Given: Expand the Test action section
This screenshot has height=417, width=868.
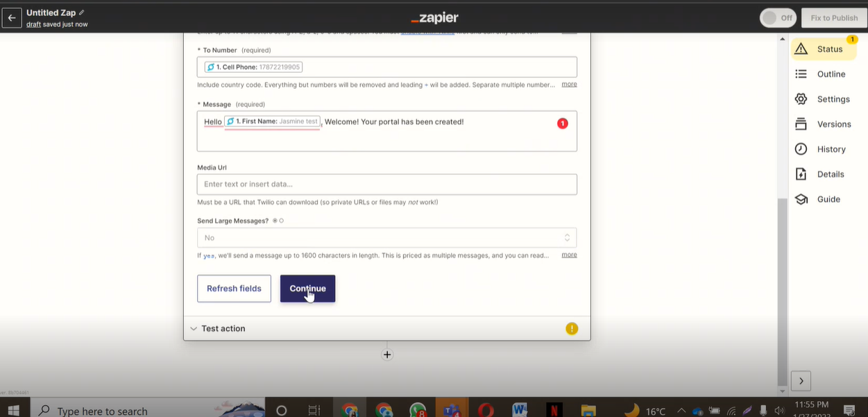Looking at the screenshot, I should [x=387, y=328].
